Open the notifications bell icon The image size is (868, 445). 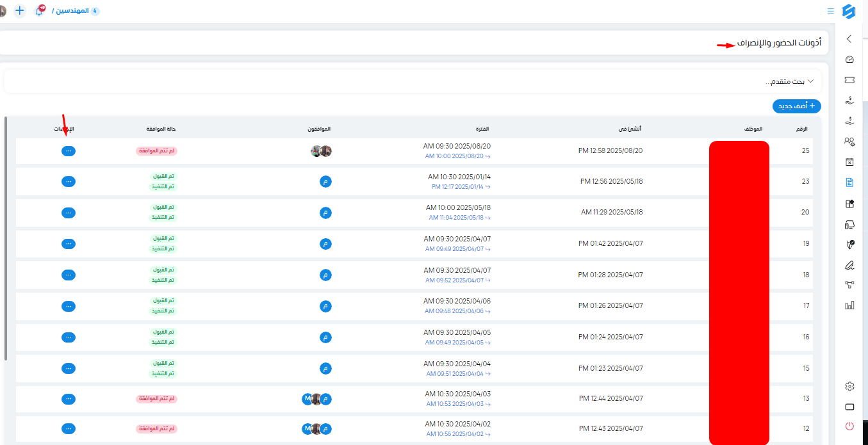tap(39, 10)
